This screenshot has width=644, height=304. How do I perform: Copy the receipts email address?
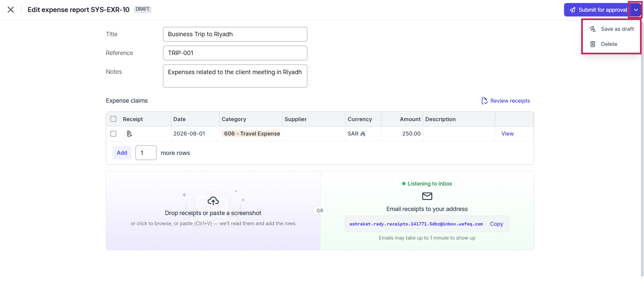pyautogui.click(x=496, y=224)
